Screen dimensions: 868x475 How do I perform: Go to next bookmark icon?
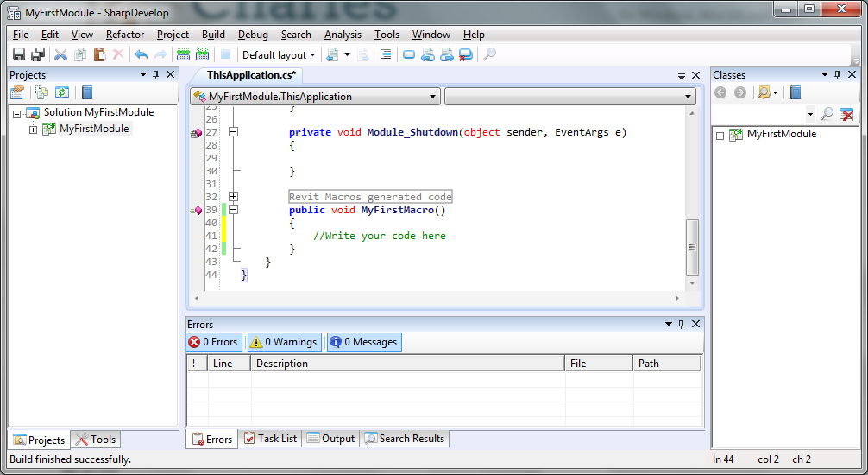coord(447,54)
